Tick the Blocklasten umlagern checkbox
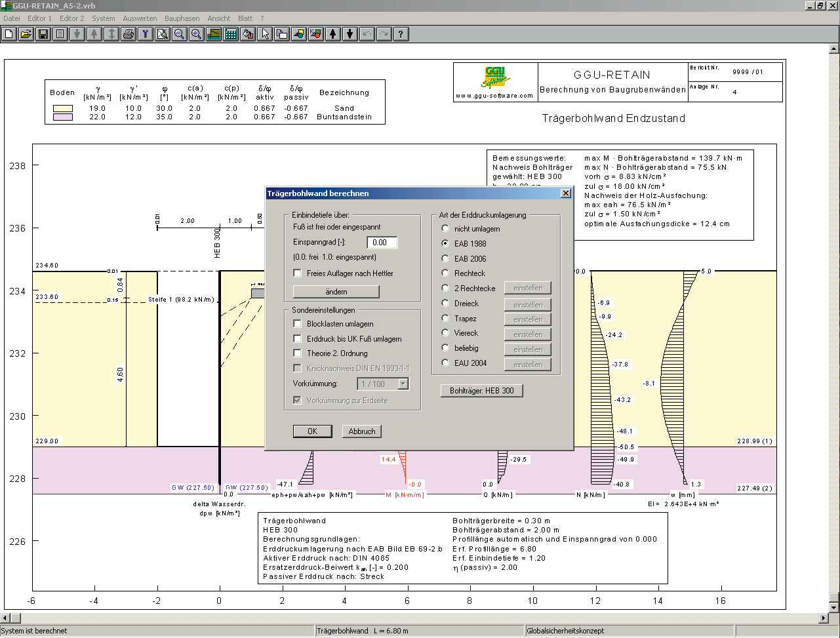The image size is (840, 638). click(x=298, y=324)
